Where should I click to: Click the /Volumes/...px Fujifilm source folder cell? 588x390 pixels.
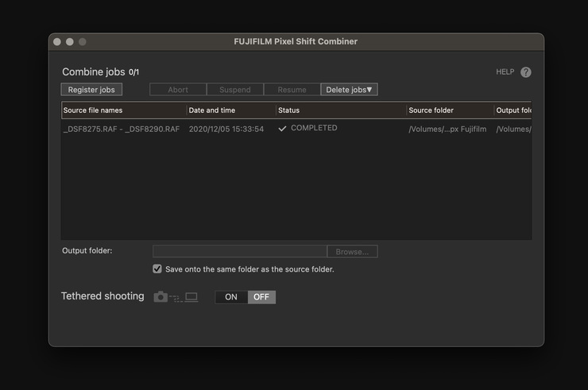(x=447, y=129)
